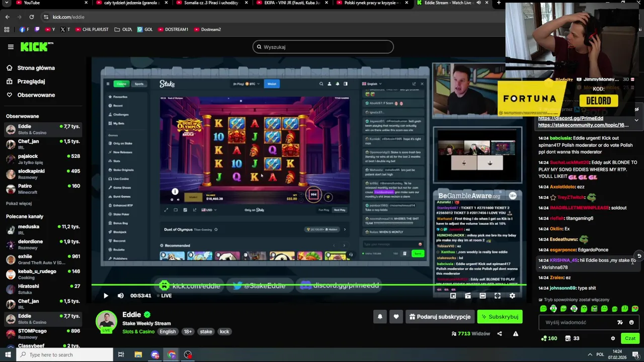The image size is (644, 362).
Task: Open the browser apps grid icon
Action: coord(7,30)
